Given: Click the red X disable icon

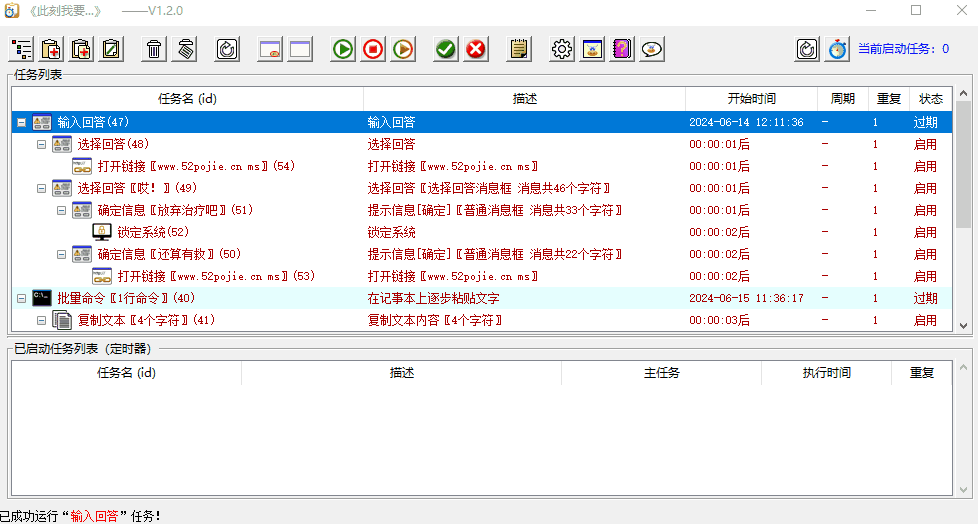Looking at the screenshot, I should point(476,49).
